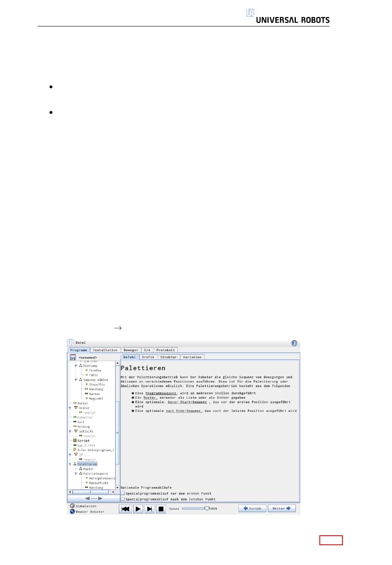The width and height of the screenshot is (392, 565).
Task: Collapse the Palettieren tree node
Action: pos(70,464)
